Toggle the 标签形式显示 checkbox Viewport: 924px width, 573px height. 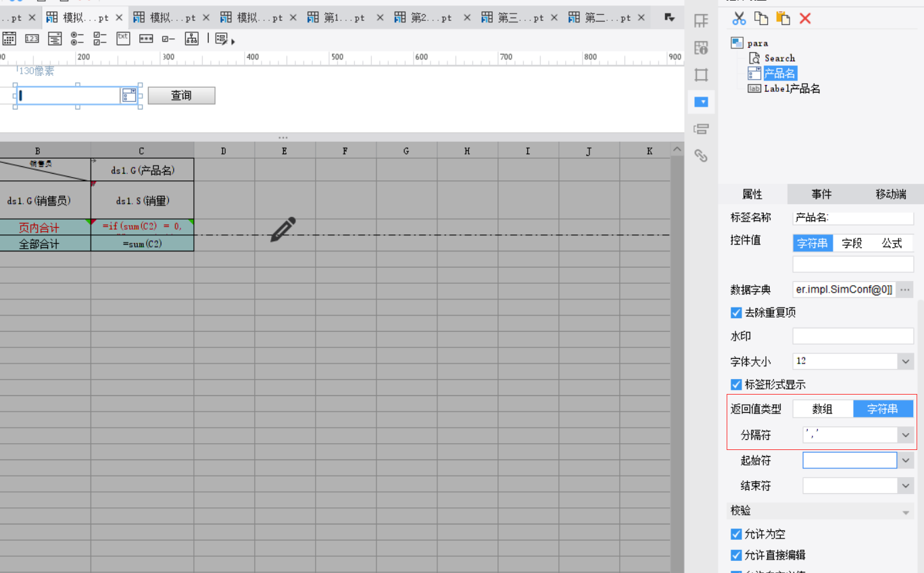[x=736, y=385]
